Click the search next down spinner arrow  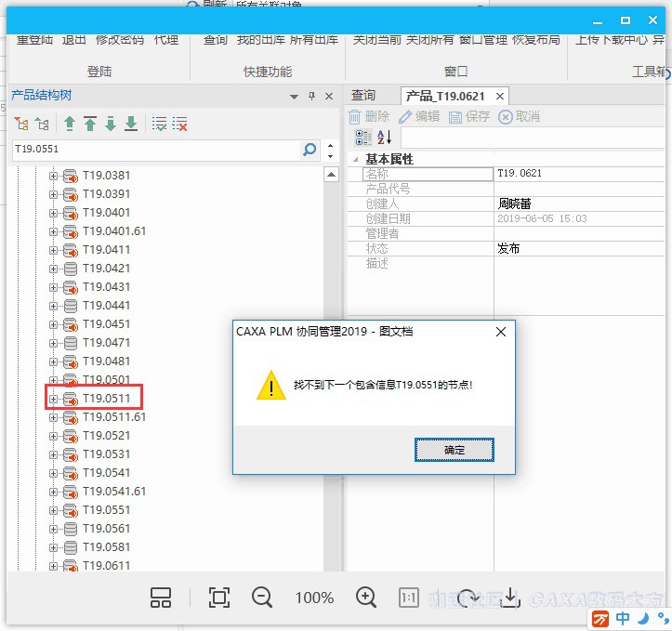click(331, 155)
